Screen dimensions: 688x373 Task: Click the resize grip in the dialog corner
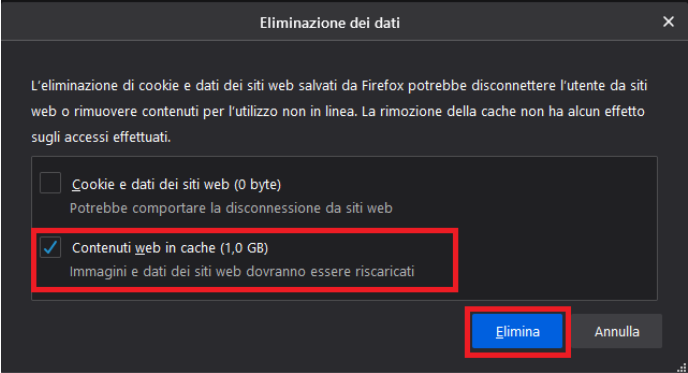tap(682, 368)
